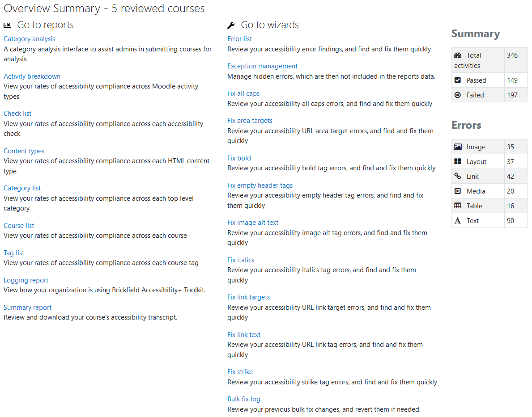Open the Fix italics wizard
The width and height of the screenshot is (532, 417).
tap(241, 260)
